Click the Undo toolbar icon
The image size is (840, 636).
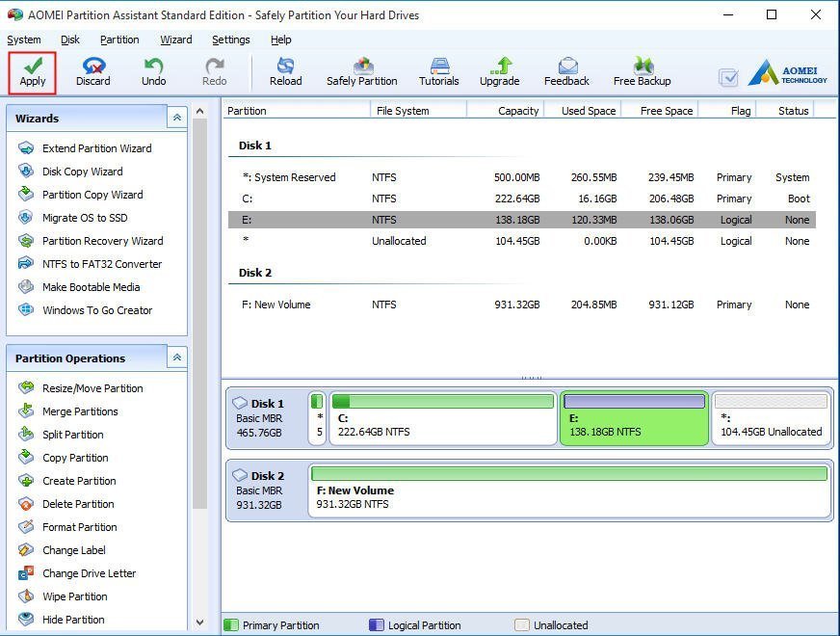tap(154, 72)
